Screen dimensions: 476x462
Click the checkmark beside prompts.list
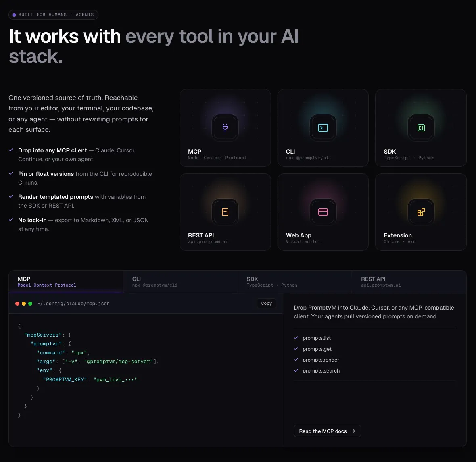pos(296,338)
